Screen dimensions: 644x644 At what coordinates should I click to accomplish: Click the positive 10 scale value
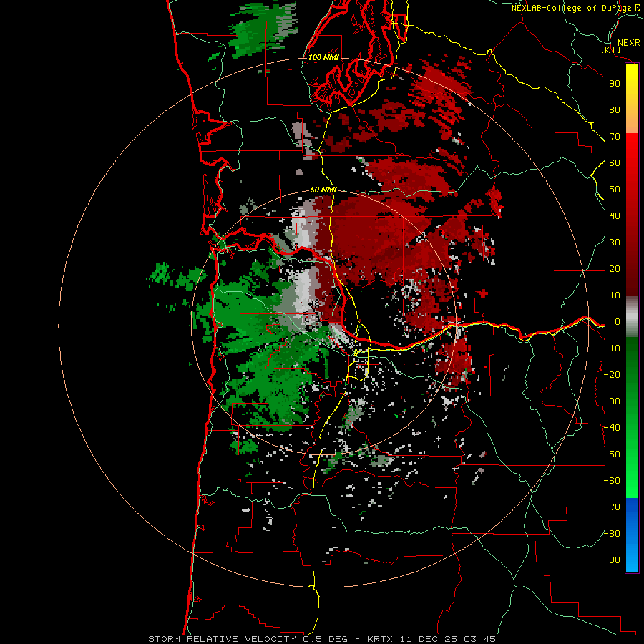coord(615,296)
